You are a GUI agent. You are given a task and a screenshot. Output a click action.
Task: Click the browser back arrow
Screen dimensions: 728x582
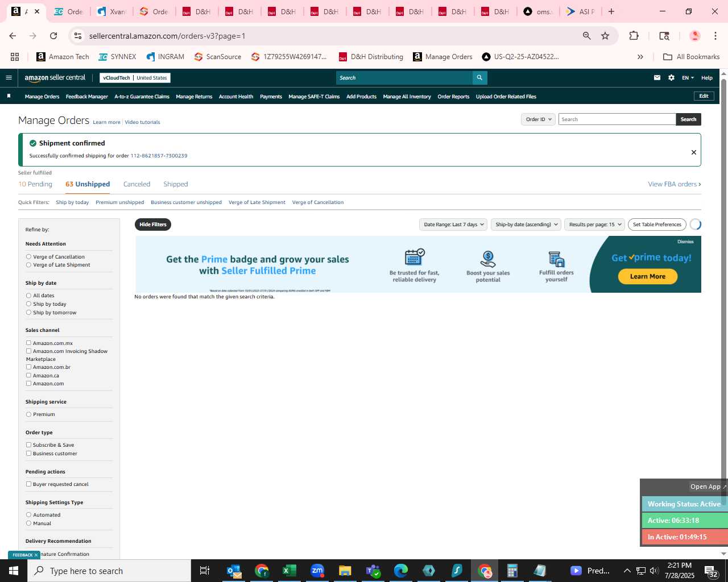pyautogui.click(x=13, y=36)
